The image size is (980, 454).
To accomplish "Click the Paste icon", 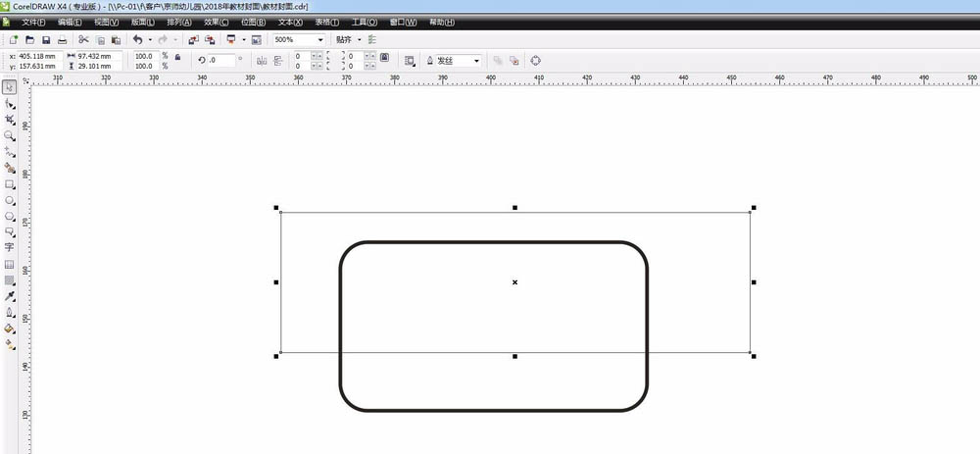I will (x=116, y=39).
